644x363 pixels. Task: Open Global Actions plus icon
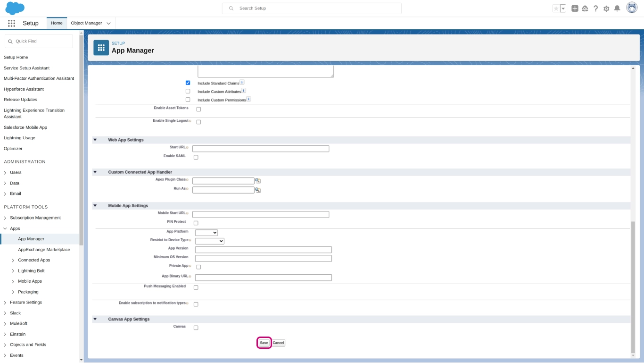pyautogui.click(x=575, y=8)
